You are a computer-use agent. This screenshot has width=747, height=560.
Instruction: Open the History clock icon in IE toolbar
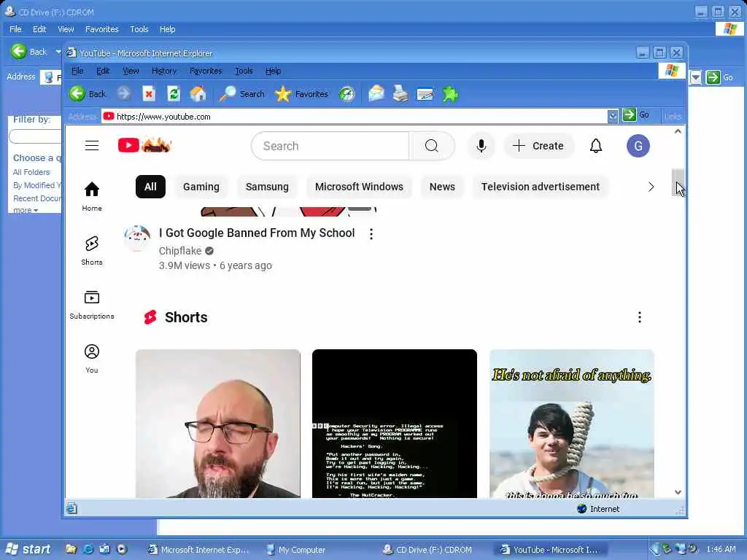[347, 94]
